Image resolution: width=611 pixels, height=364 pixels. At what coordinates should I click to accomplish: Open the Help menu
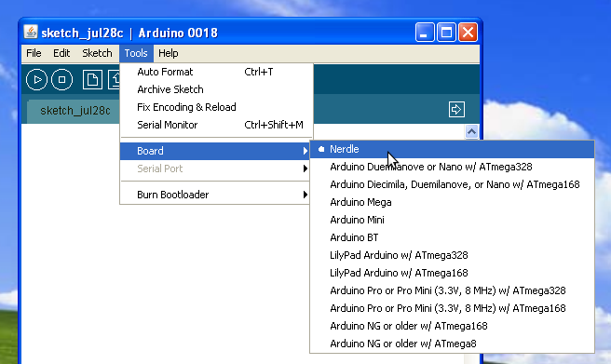point(169,53)
